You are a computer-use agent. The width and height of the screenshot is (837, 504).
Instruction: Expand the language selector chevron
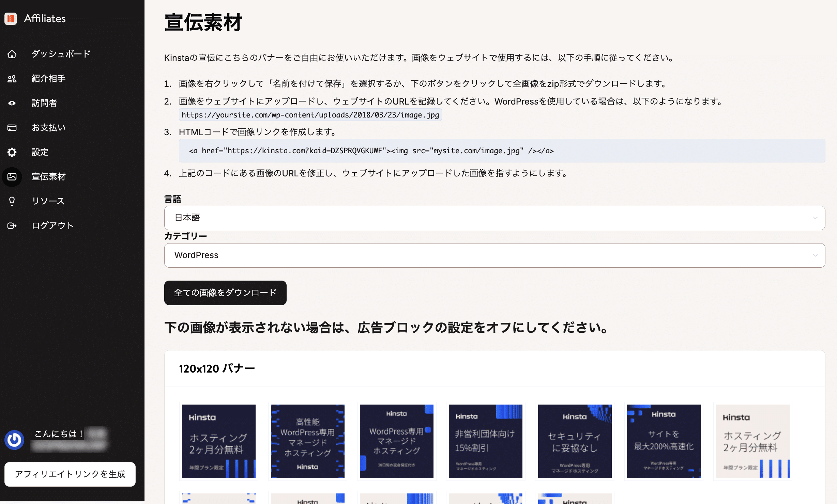[816, 218]
